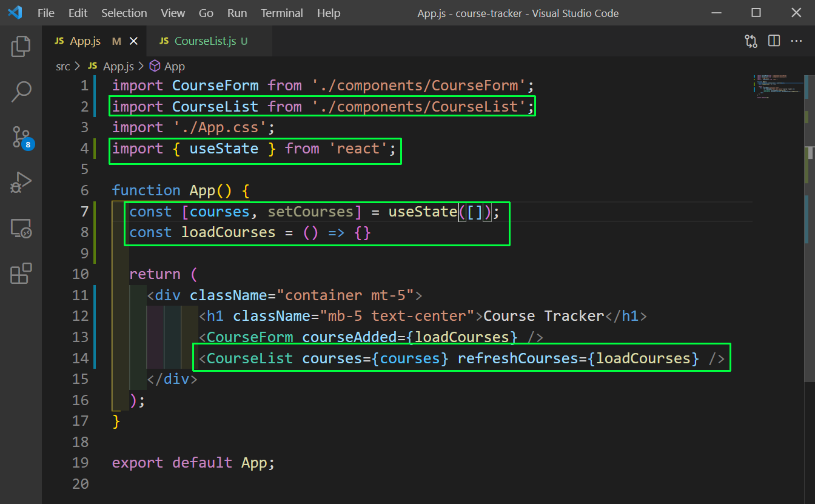This screenshot has height=504, width=815.
Task: Click the src breadcrumb folder
Action: [63, 66]
